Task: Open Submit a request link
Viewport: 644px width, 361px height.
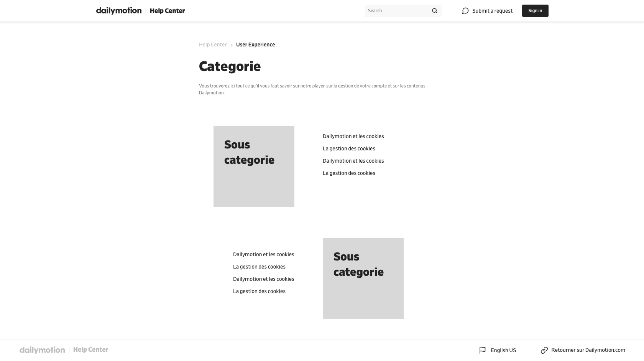Action: 492,11
